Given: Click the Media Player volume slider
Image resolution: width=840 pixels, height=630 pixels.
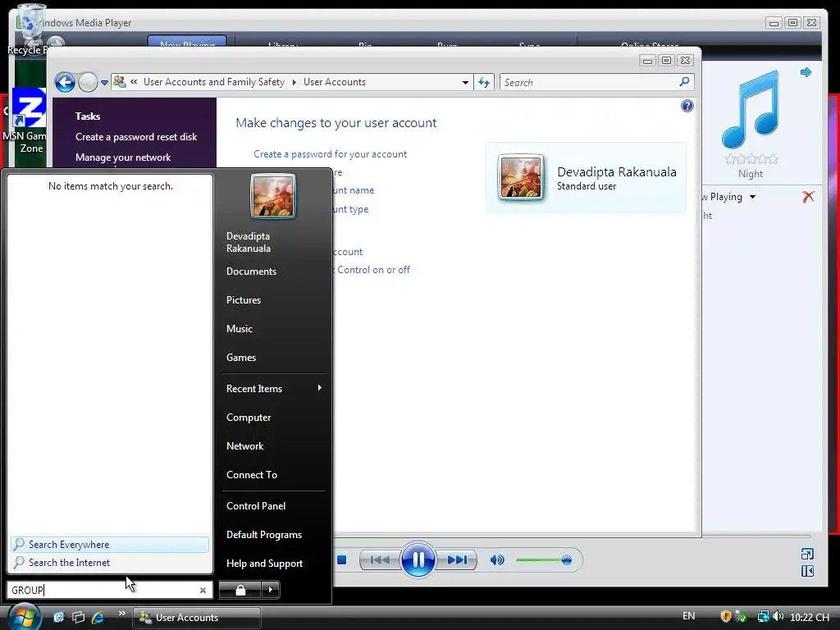Looking at the screenshot, I should click(x=544, y=560).
